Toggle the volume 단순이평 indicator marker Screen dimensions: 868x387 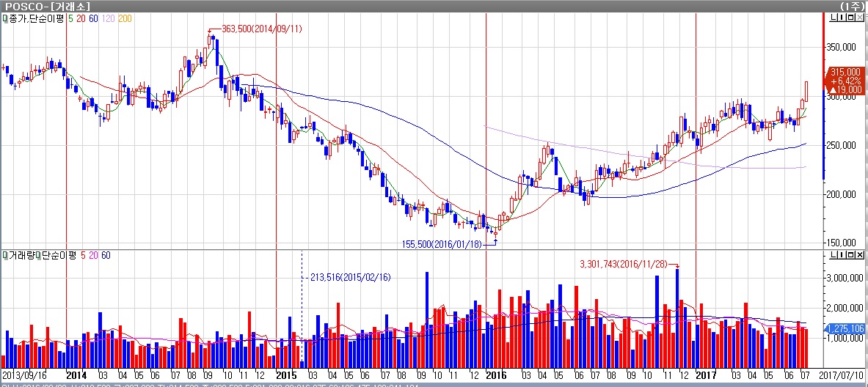click(38, 255)
